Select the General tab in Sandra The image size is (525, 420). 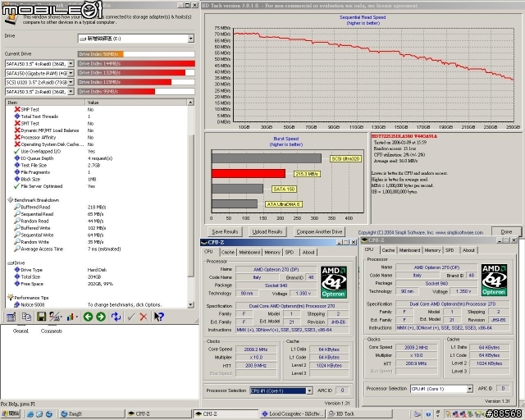coord(21,331)
